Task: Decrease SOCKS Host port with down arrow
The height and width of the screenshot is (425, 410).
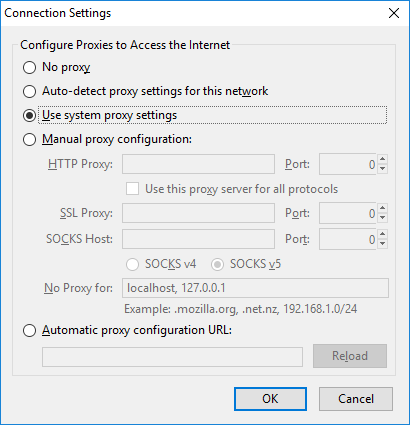Action: coord(383,244)
